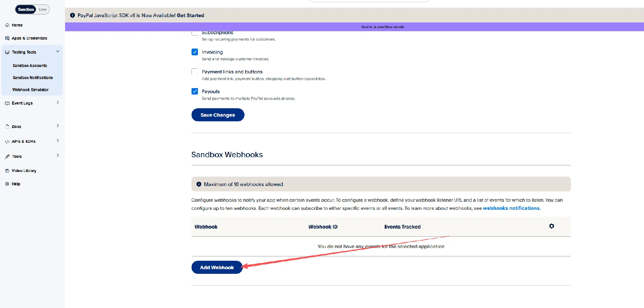Uncheck the Payouts checkbox

pyautogui.click(x=195, y=91)
